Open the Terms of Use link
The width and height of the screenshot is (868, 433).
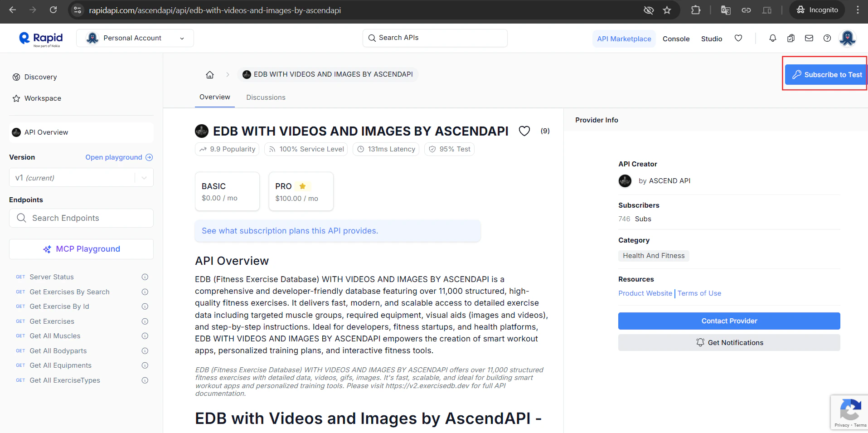tap(699, 293)
